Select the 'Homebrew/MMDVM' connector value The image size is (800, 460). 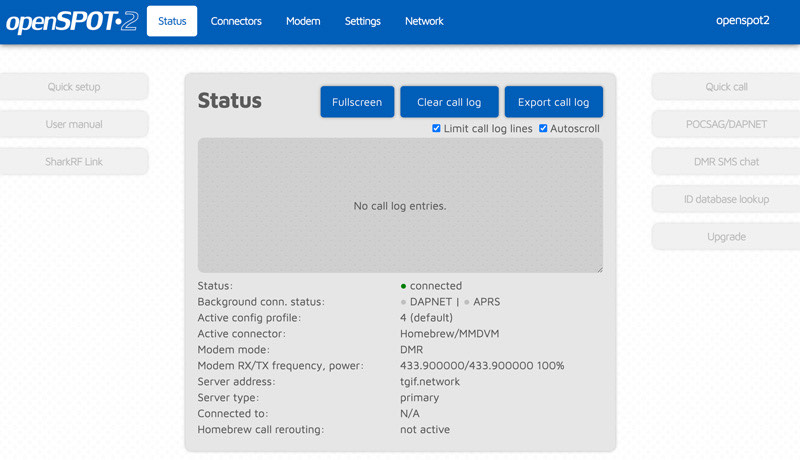point(449,334)
